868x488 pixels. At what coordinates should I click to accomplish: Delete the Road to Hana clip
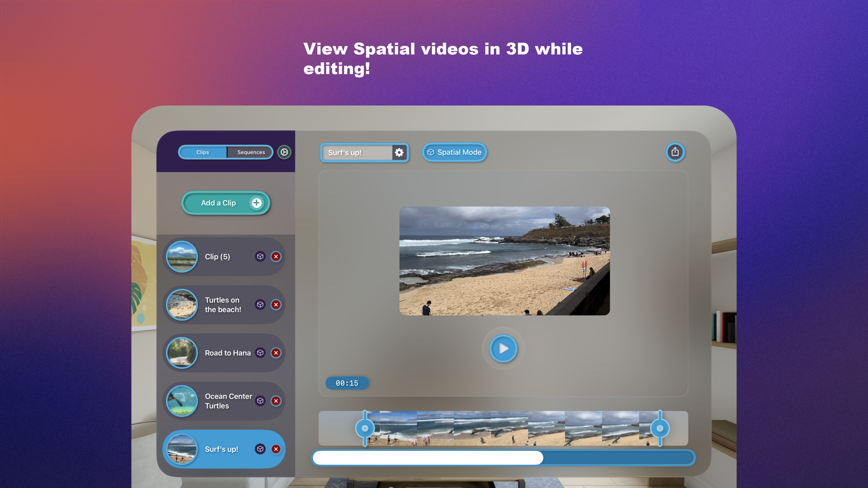(x=276, y=353)
